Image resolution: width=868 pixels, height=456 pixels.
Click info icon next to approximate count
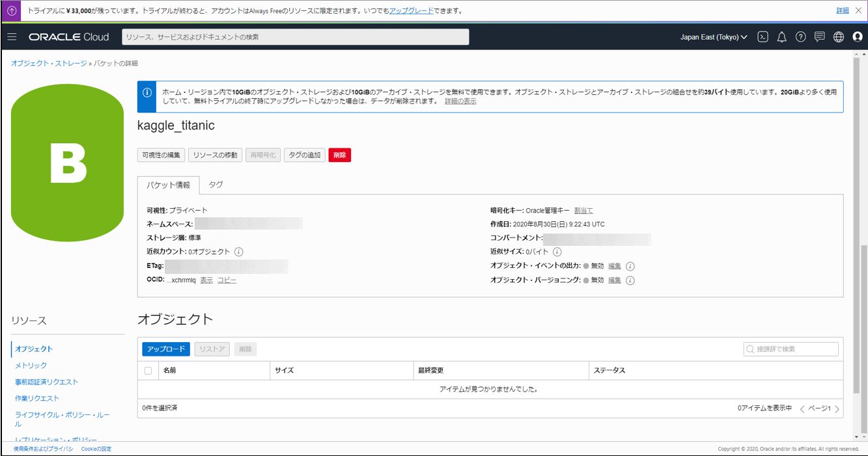point(238,252)
